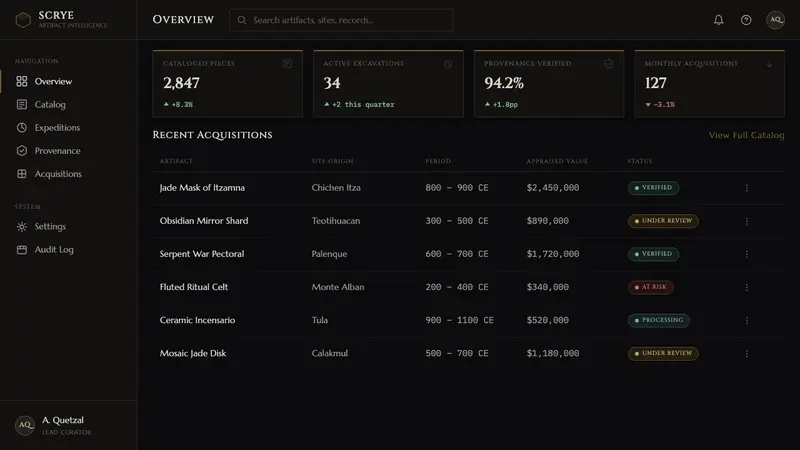
Task: Click the Provenance shield icon
Action: pyautogui.click(x=21, y=151)
